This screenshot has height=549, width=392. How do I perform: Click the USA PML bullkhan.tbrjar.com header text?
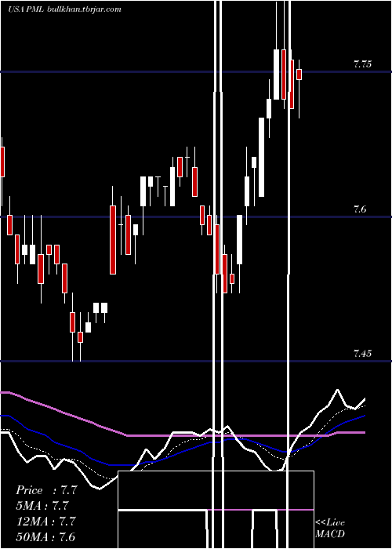click(x=65, y=9)
